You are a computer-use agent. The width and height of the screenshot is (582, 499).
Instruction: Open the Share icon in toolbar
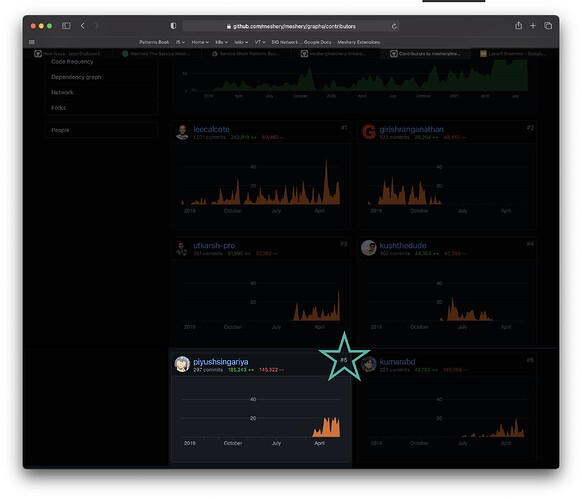coord(519,26)
